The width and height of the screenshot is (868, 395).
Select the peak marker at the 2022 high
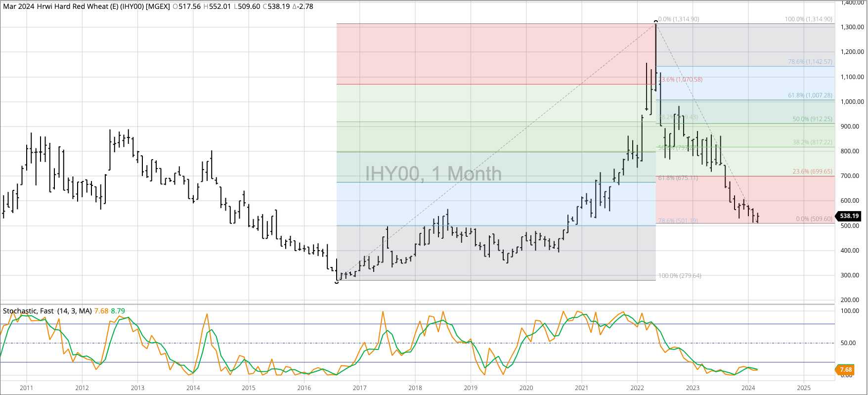[x=656, y=21]
